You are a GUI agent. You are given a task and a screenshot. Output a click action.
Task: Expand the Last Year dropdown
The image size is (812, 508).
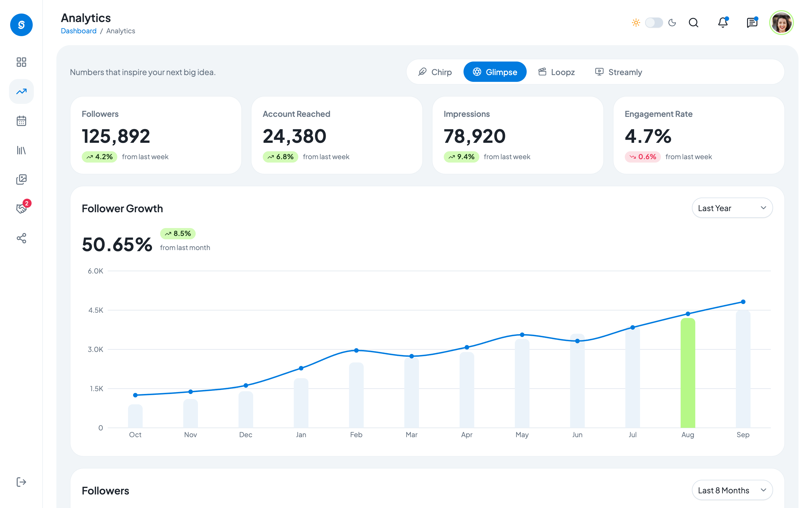[x=732, y=208]
